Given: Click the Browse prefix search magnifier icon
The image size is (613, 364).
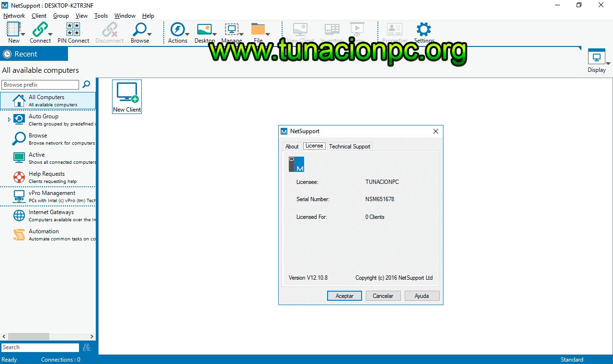Looking at the screenshot, I should point(86,84).
